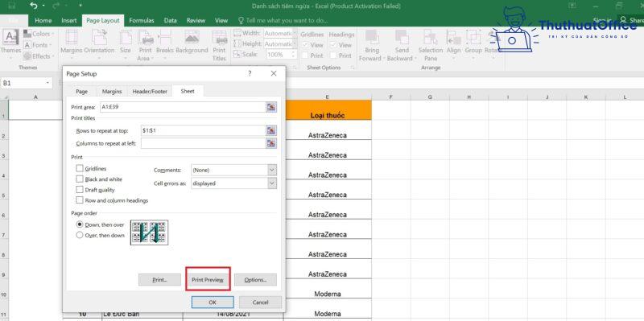
Task: Enable Draft quality checkbox
Action: pos(80,190)
